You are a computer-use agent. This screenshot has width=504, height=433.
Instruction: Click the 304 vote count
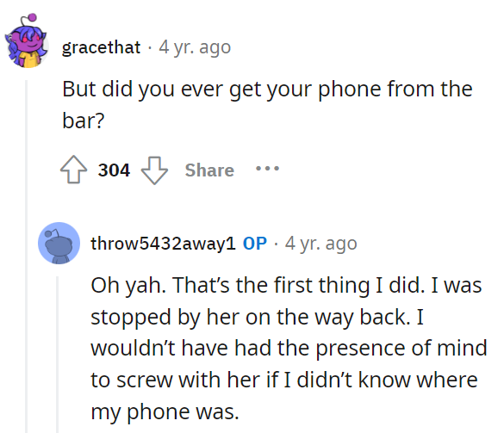[114, 170]
